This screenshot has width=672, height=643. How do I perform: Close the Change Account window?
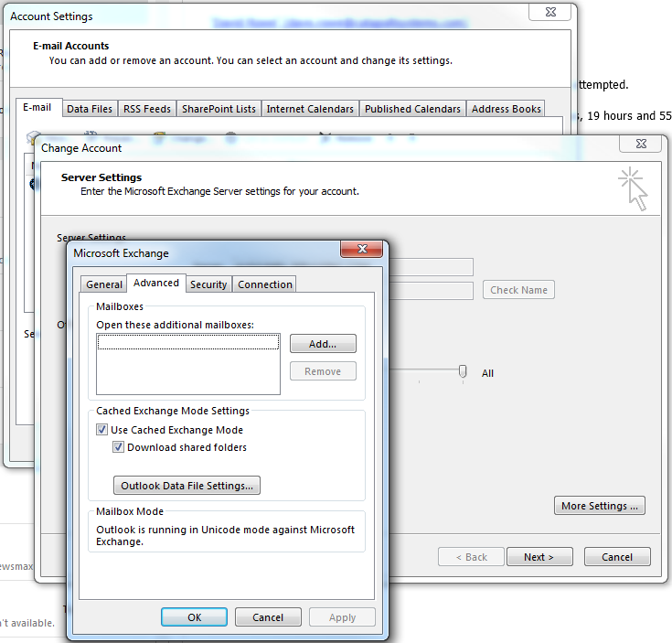pos(641,144)
